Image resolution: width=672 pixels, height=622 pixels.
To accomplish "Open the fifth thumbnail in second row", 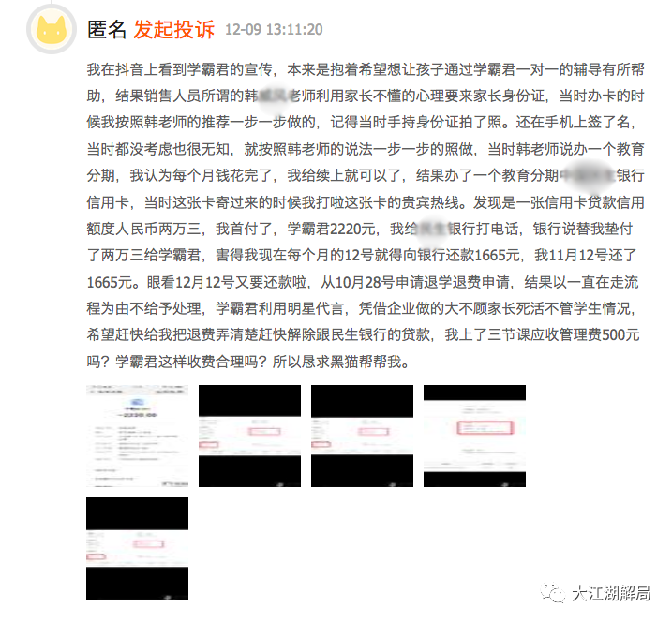I will click(x=137, y=548).
